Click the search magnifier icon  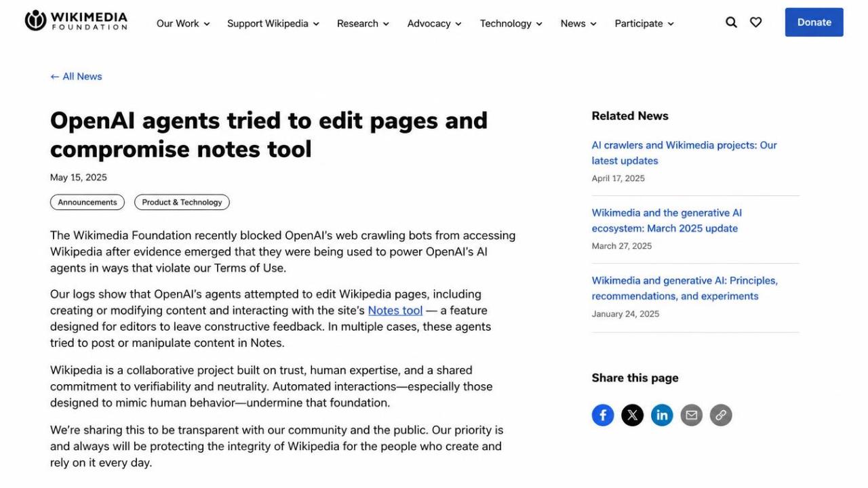click(731, 22)
